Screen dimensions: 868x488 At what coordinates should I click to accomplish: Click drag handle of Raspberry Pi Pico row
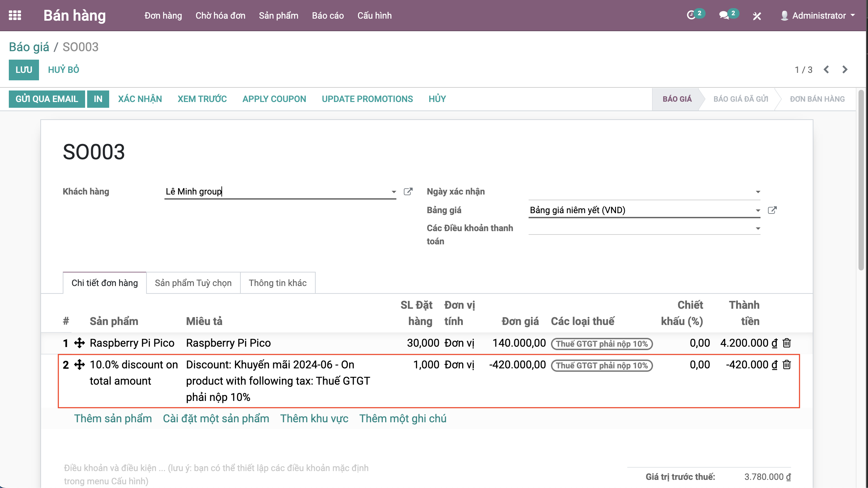[79, 343]
